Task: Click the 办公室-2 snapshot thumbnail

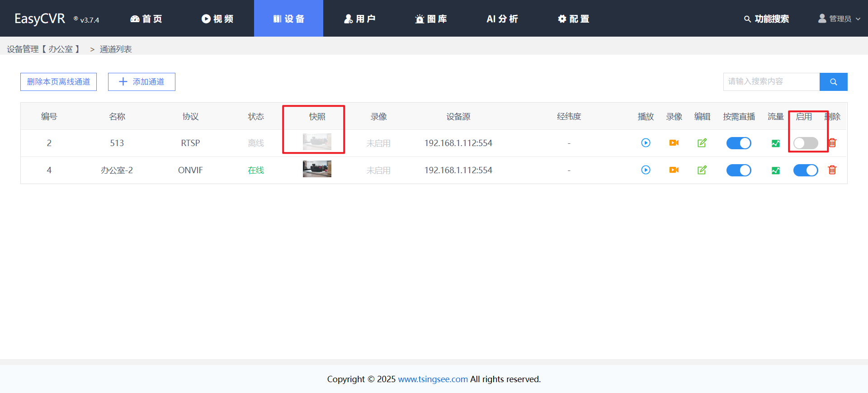Action: click(x=317, y=169)
